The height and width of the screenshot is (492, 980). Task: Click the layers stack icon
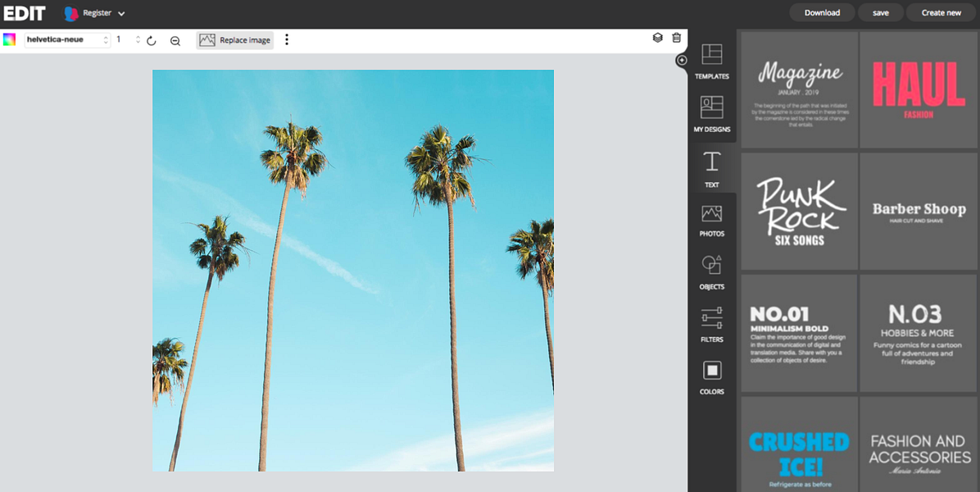(657, 38)
